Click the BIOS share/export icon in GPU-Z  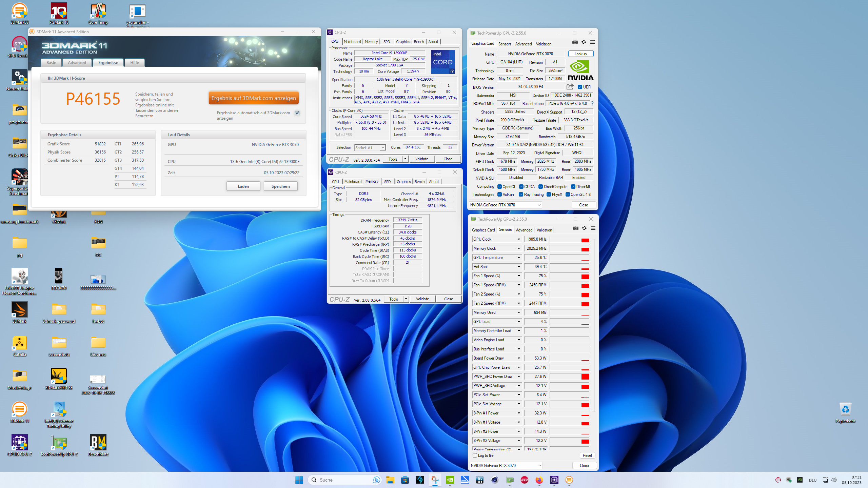(570, 87)
